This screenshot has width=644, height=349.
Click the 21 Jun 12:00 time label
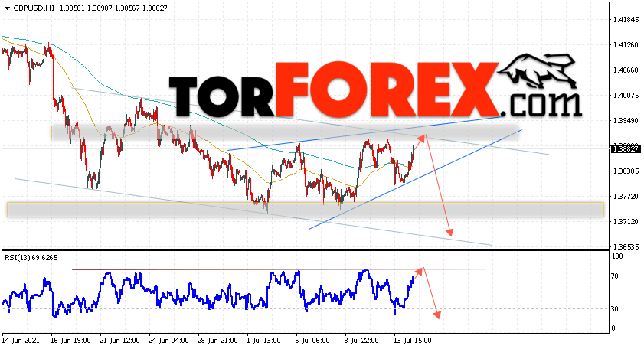[x=119, y=341]
